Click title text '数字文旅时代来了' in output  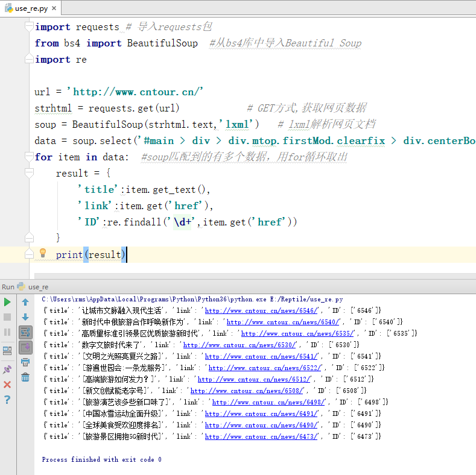pos(110,345)
